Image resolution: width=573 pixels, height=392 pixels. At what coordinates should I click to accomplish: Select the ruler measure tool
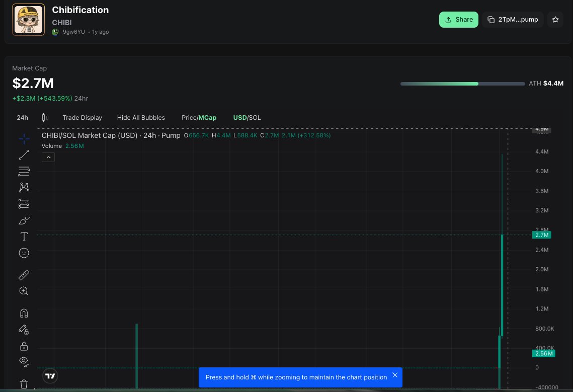point(24,275)
